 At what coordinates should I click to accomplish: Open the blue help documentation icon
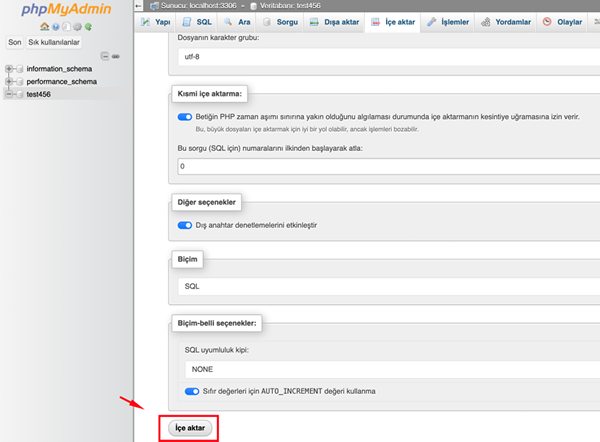[x=56, y=27]
